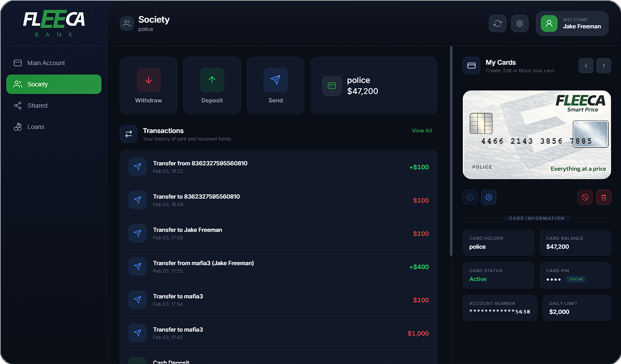Screen dimensions: 621x364
Task: Click the +$400 transaction amount
Action: 419,267
